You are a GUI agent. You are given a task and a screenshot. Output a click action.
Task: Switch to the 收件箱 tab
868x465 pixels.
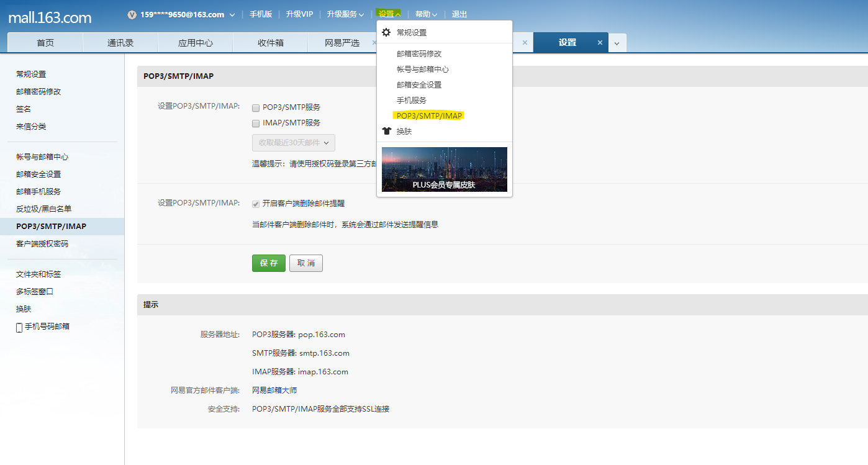point(270,42)
